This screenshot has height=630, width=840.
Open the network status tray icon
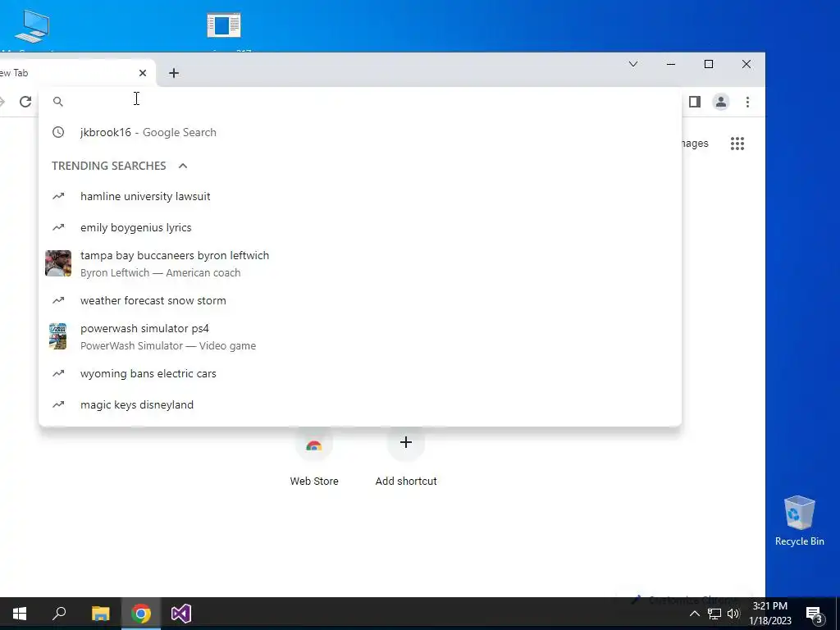[714, 614]
